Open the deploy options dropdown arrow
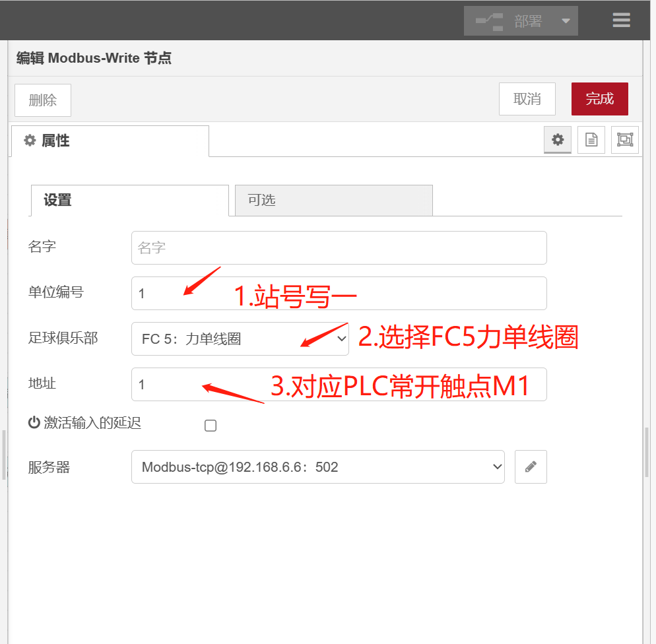 566,20
